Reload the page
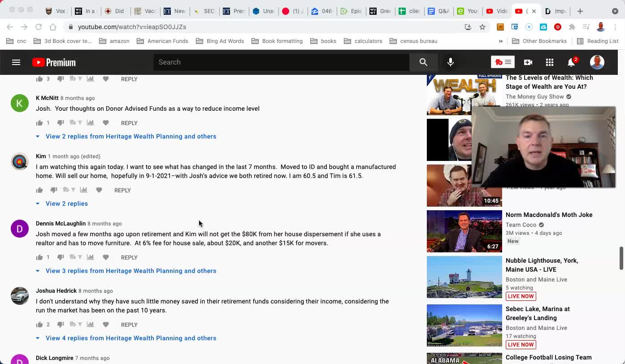Image resolution: width=625 pixels, height=364 pixels. pyautogui.click(x=39, y=27)
